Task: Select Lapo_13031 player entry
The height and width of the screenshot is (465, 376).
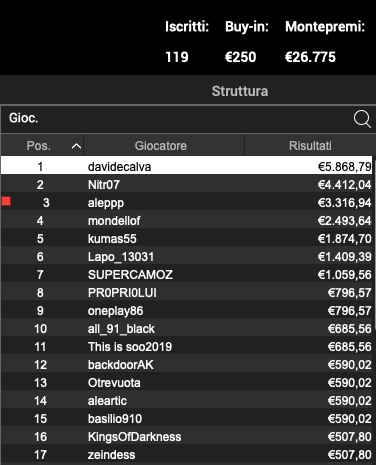Action: (x=187, y=256)
